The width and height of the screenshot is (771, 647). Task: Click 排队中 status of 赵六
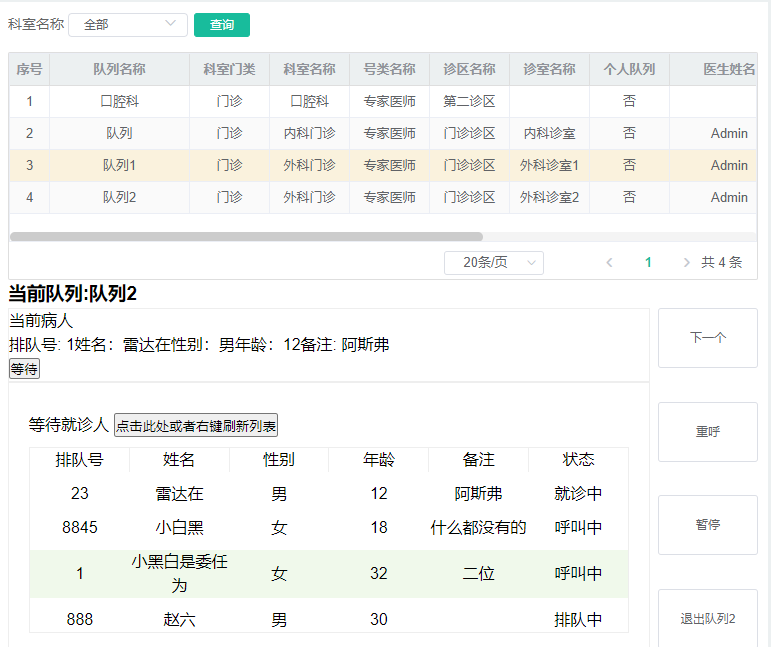[x=578, y=619]
